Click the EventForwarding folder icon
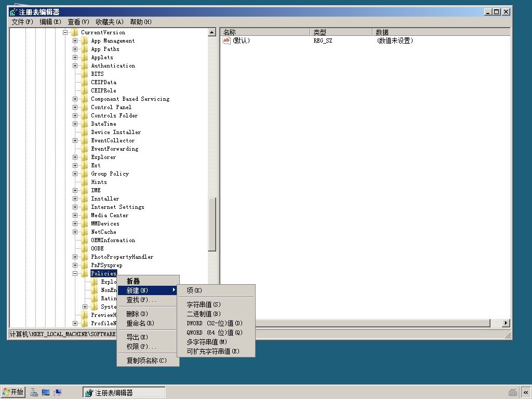532x399 pixels. tap(85, 149)
